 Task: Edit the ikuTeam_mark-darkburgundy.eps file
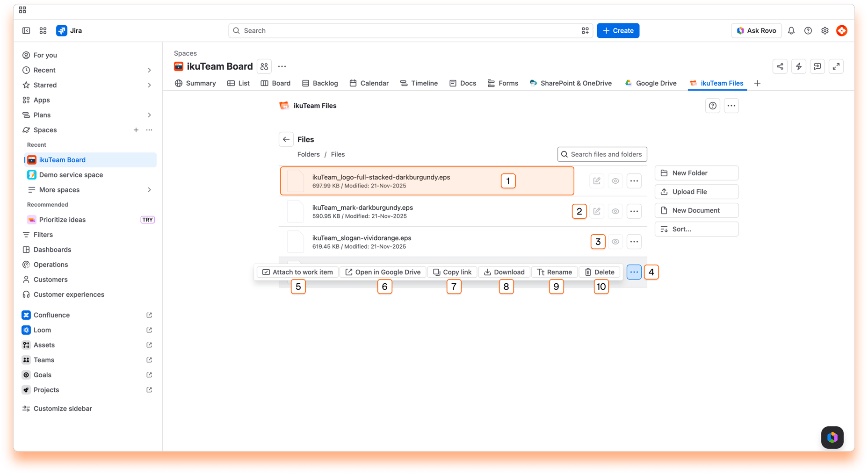tap(597, 211)
